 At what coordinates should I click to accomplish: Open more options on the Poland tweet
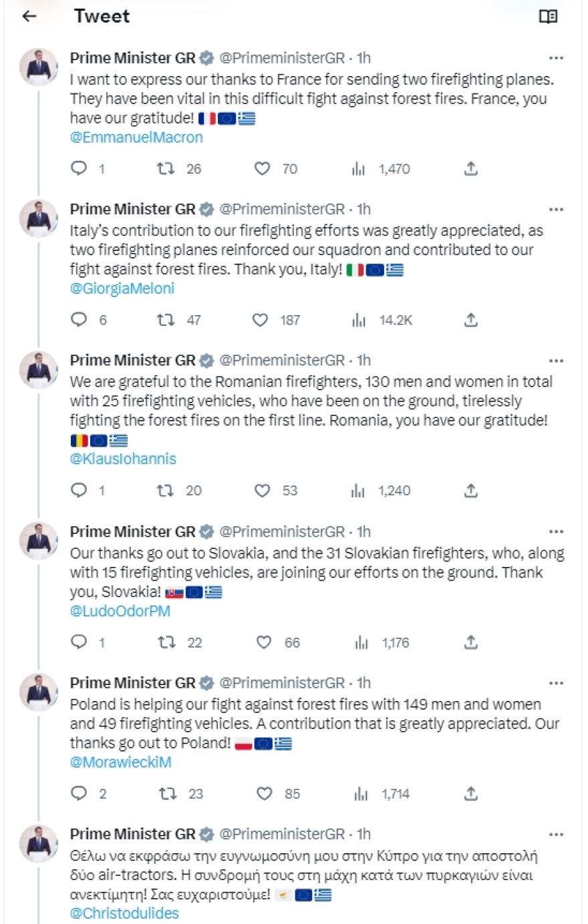point(556,682)
